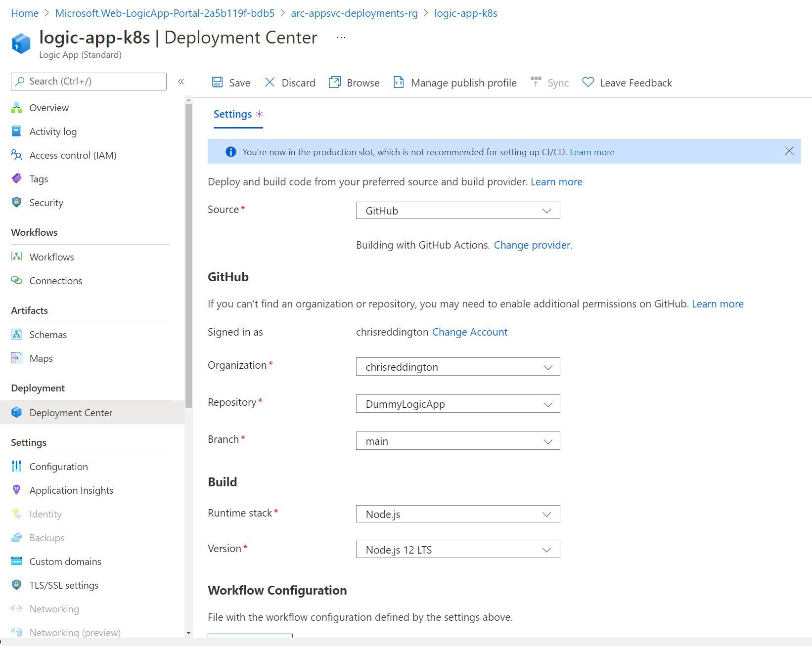812x646 pixels.
Task: Click the Deployment Center cube icon in the sidebar
Action: (x=17, y=412)
